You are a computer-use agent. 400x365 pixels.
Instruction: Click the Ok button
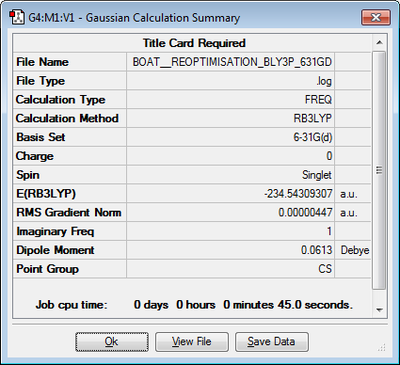coord(112,342)
